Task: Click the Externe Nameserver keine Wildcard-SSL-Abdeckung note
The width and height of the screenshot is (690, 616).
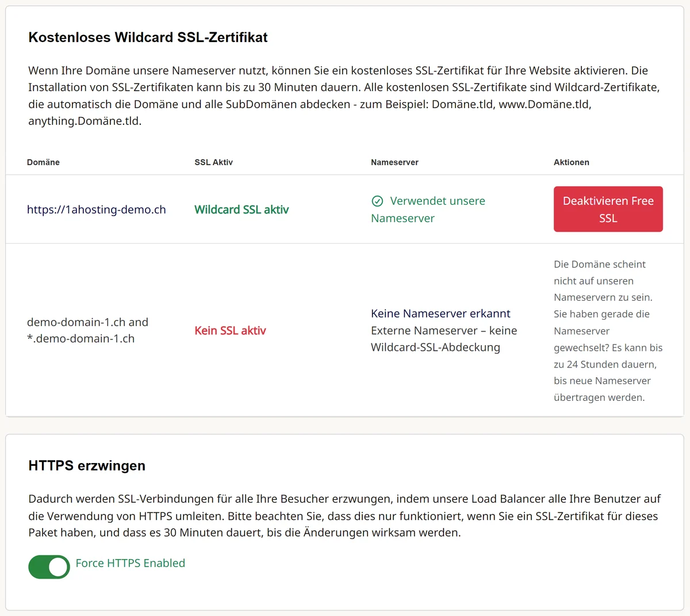Action: (x=444, y=339)
